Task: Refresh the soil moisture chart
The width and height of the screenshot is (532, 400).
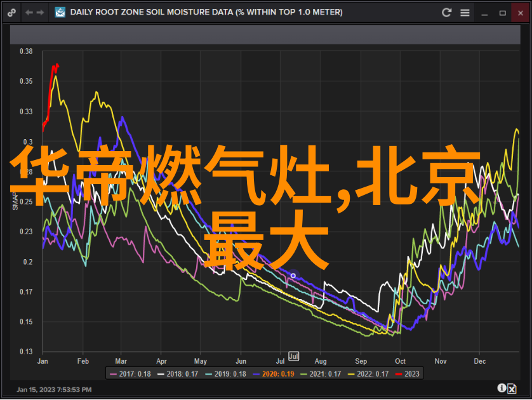Action: pos(446,13)
